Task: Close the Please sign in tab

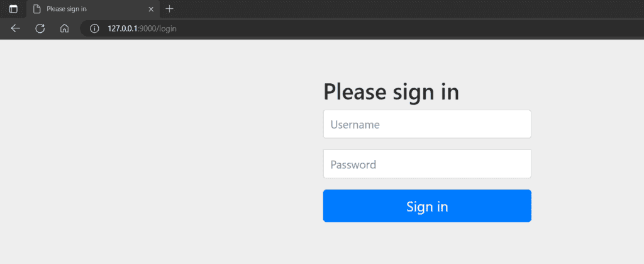Action: tap(151, 9)
